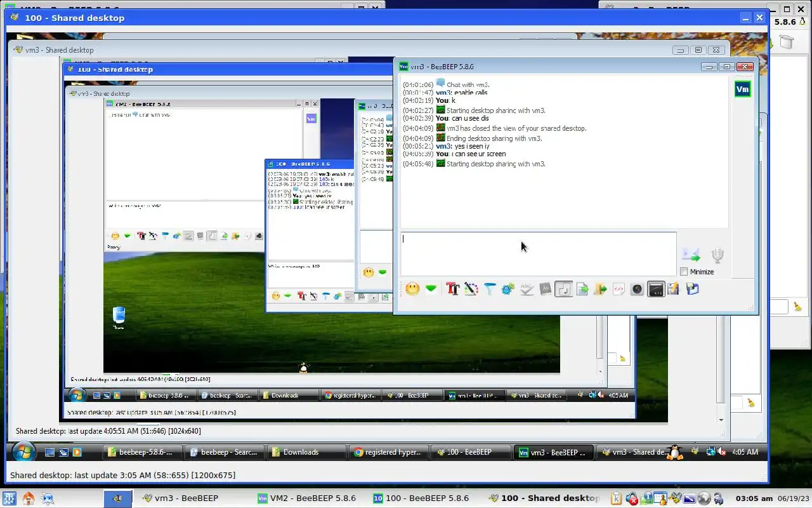Click the vm3 shared desktop scroll down arrow
Image resolution: width=812 pixels, height=508 pixels.
(721, 420)
